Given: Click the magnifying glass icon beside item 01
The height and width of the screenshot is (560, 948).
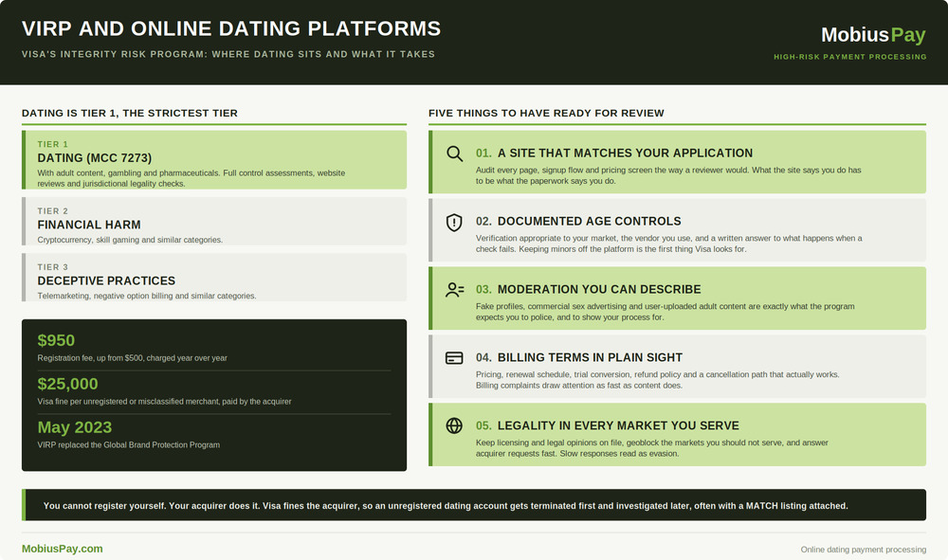Looking at the screenshot, I should (x=455, y=154).
